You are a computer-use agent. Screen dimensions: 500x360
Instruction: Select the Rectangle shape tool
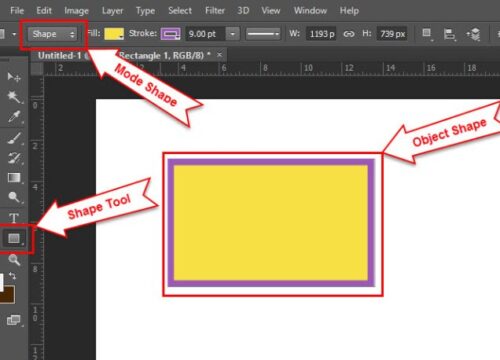coord(14,238)
